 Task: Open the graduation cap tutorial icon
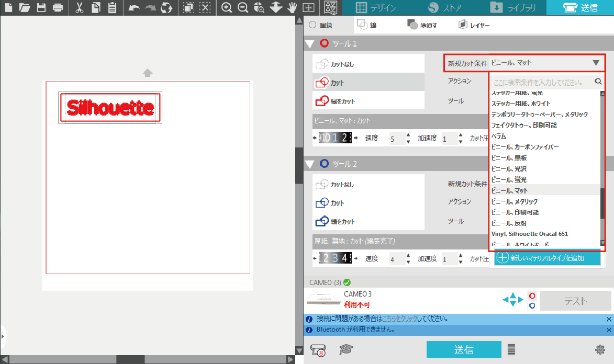pos(345,349)
